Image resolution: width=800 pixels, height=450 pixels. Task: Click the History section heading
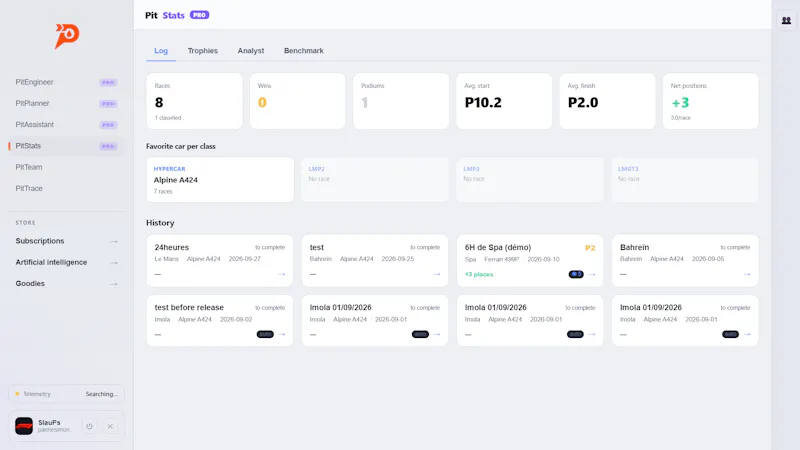[x=160, y=223]
